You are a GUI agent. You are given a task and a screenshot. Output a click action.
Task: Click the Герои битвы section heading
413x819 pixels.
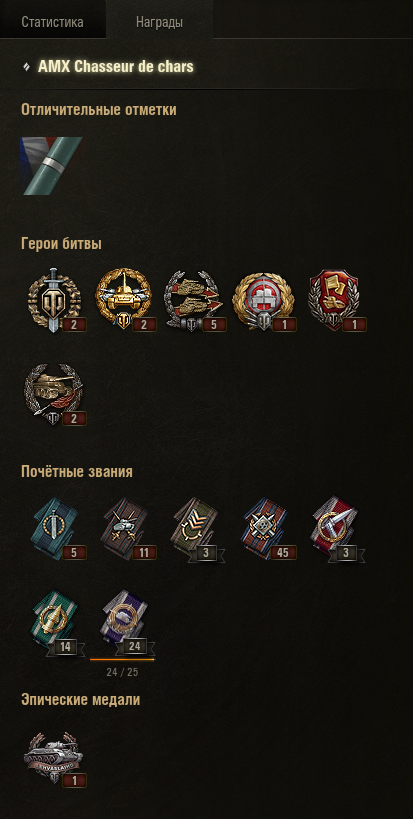pos(61,244)
